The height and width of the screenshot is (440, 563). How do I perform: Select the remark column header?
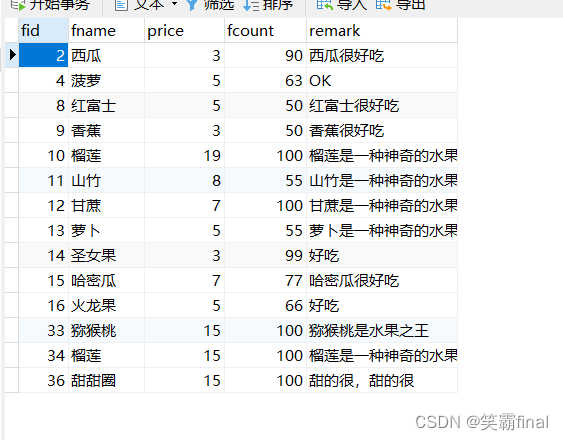(382, 31)
